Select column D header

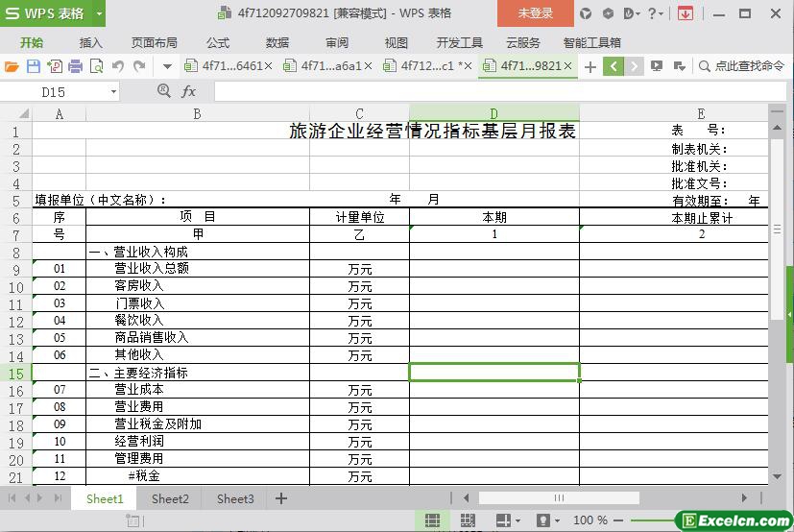click(x=494, y=113)
